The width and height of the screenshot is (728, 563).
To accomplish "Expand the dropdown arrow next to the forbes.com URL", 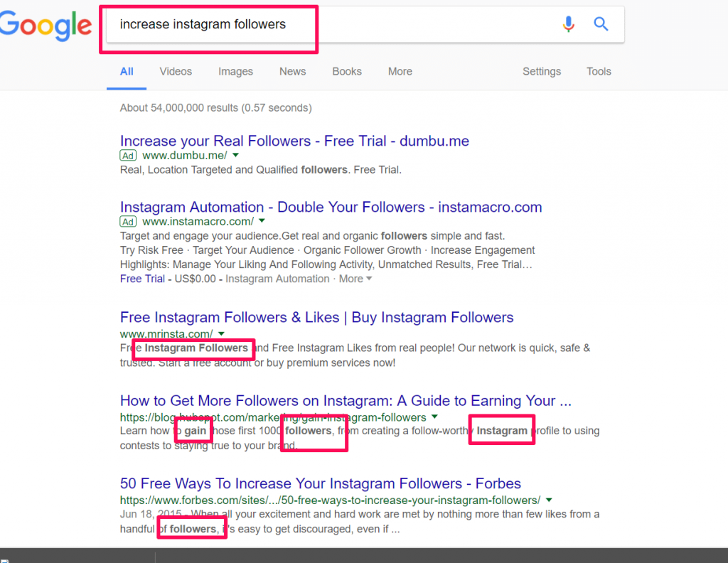I will pos(550,500).
